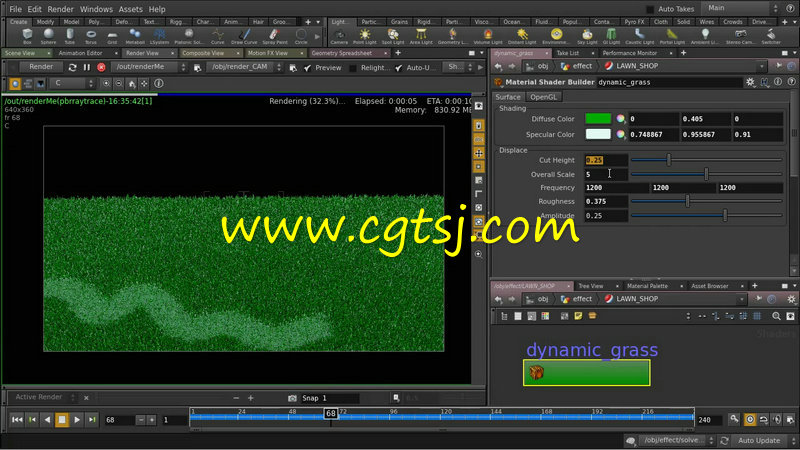The height and width of the screenshot is (450, 800).
Task: Select the Metaball shelf tool
Action: [x=135, y=36]
